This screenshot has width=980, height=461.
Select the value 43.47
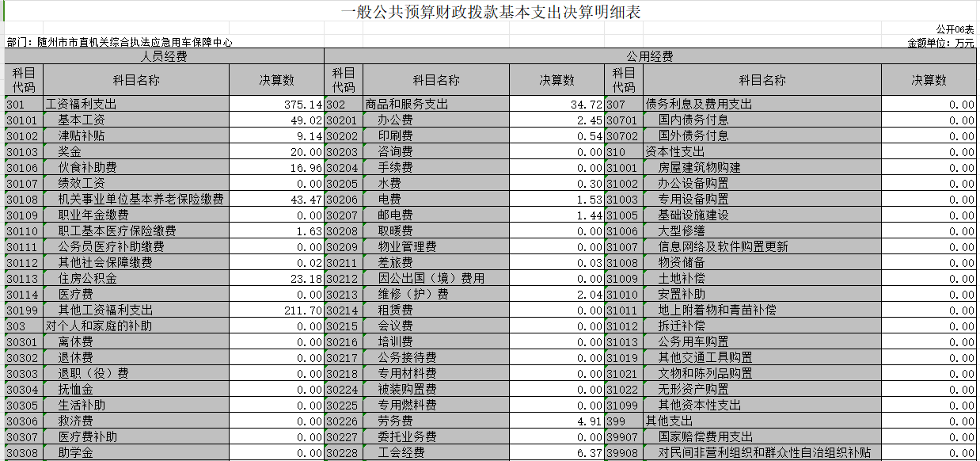point(277,199)
